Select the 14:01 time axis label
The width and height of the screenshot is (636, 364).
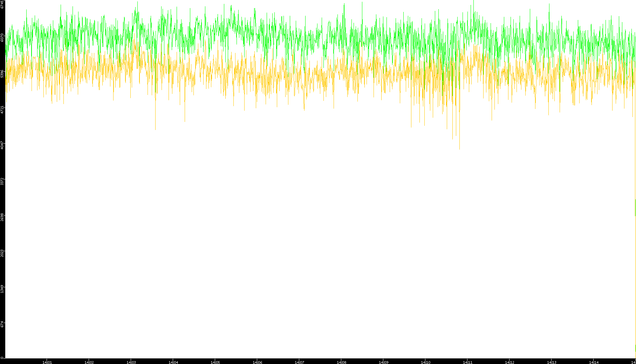click(47, 362)
